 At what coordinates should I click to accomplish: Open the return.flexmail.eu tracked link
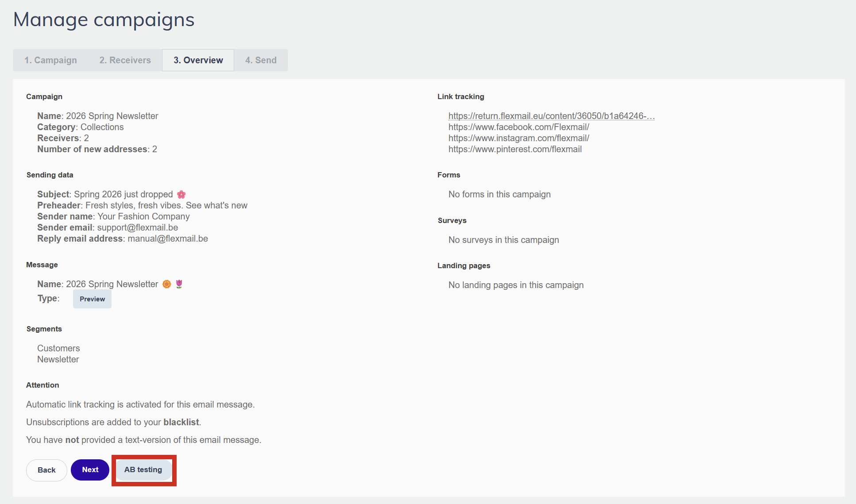click(551, 116)
